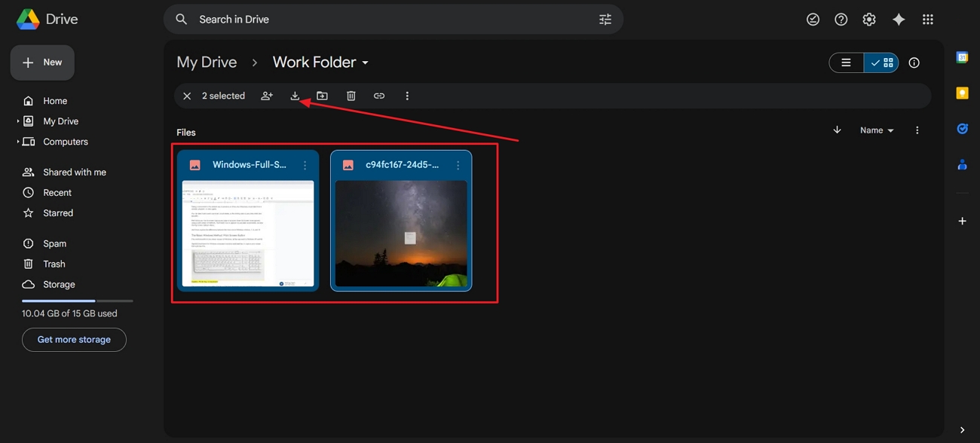Check the storage usage bar

[78, 300]
